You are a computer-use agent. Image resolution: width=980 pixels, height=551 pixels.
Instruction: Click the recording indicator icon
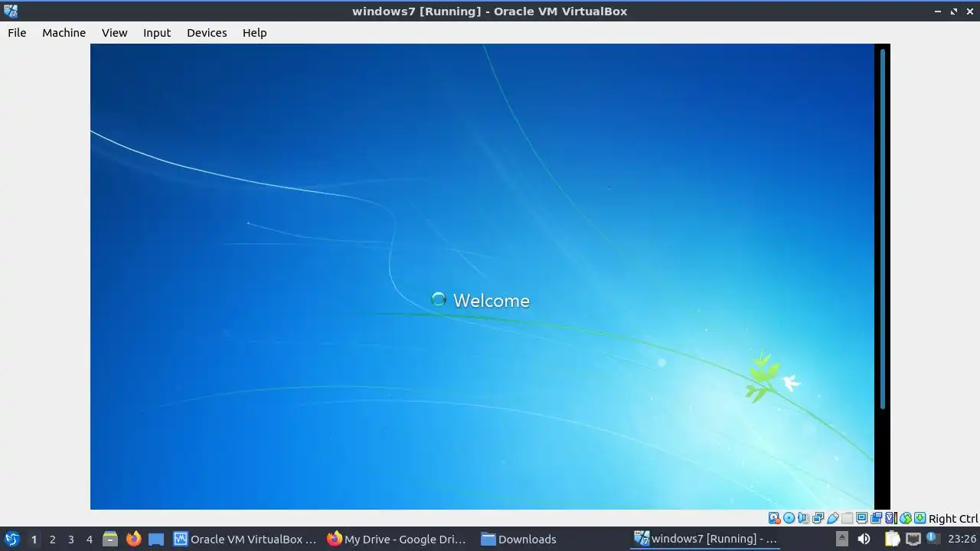[876, 518]
